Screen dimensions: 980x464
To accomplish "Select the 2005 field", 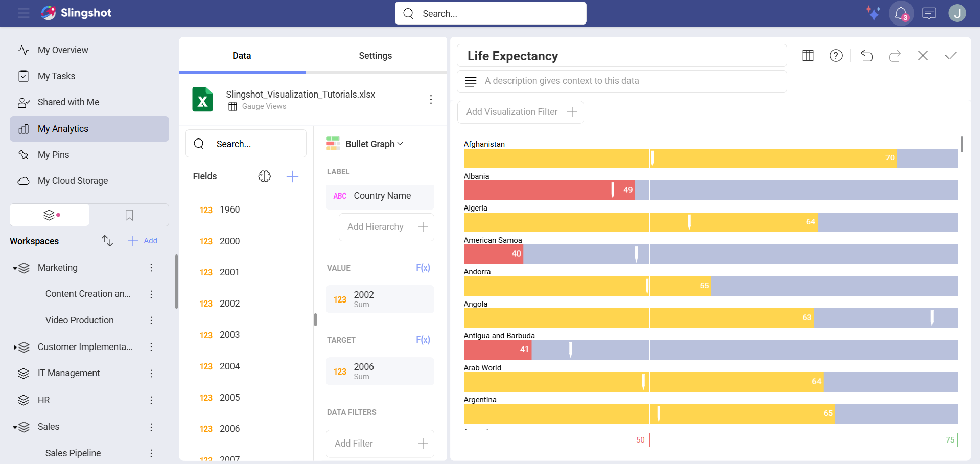I will click(x=220, y=398).
